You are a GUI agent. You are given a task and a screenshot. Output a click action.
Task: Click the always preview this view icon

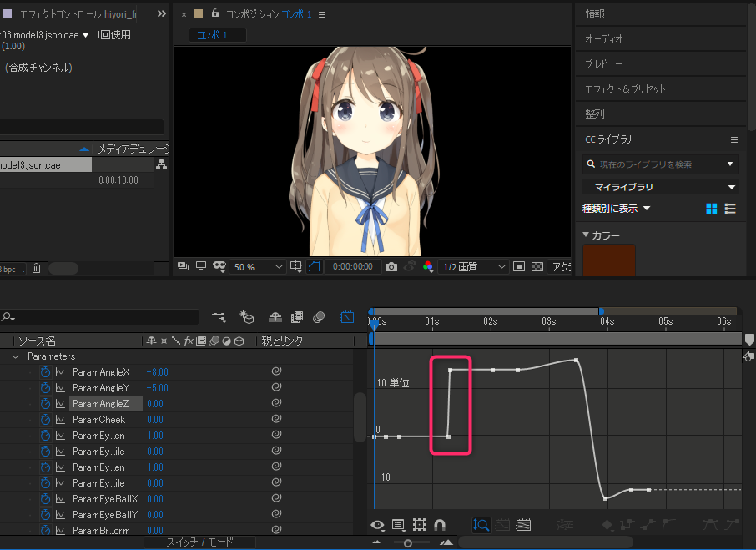[184, 266]
